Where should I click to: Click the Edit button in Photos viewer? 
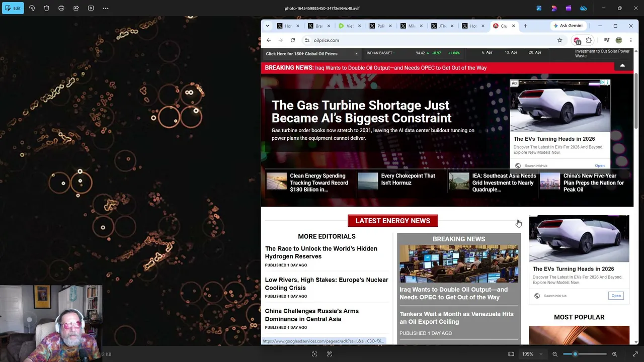[13, 8]
